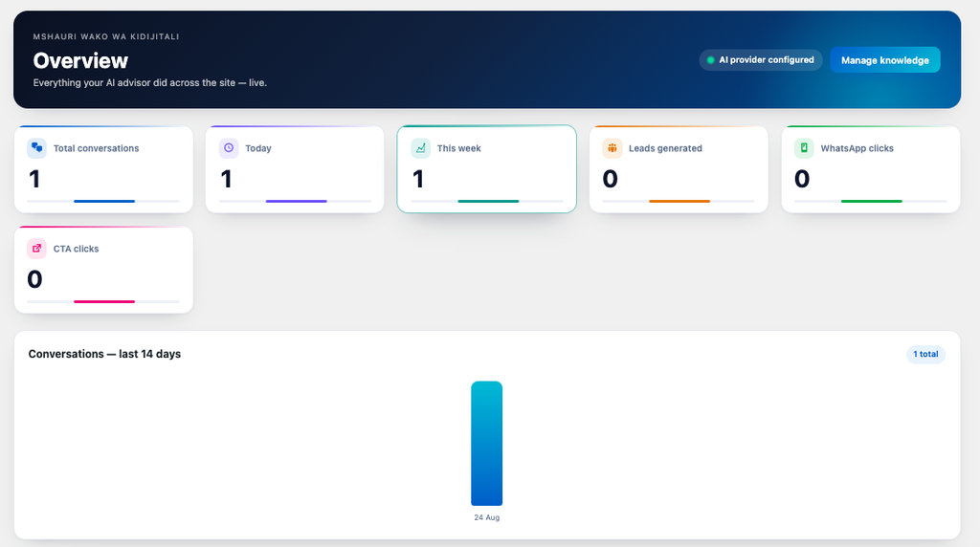The width and height of the screenshot is (980, 547).
Task: Click the value 1 in This week card
Action: pos(419,179)
